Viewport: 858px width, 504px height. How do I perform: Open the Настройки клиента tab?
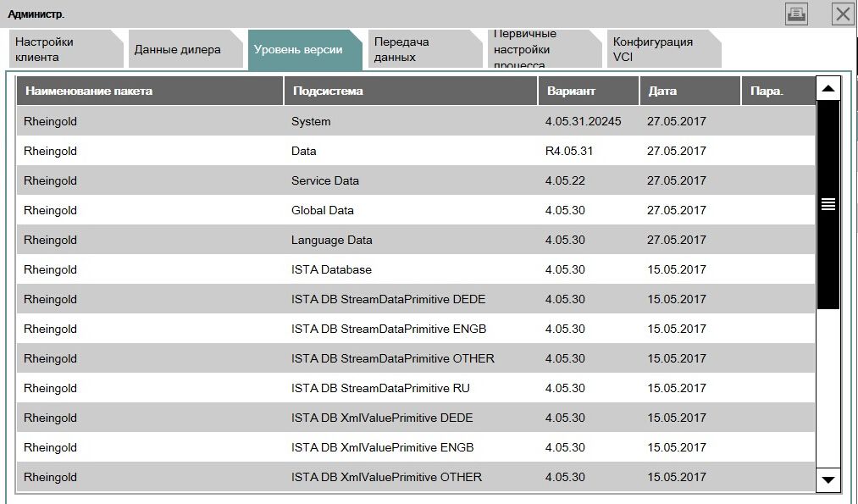66,49
